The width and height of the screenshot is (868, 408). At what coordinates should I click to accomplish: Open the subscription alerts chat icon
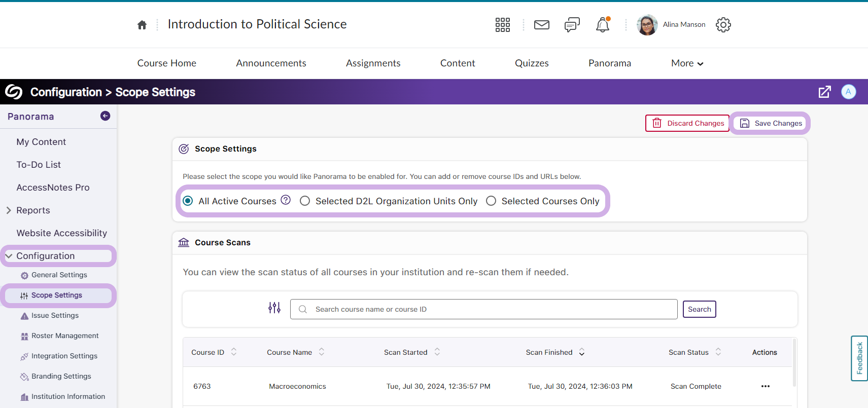(572, 25)
